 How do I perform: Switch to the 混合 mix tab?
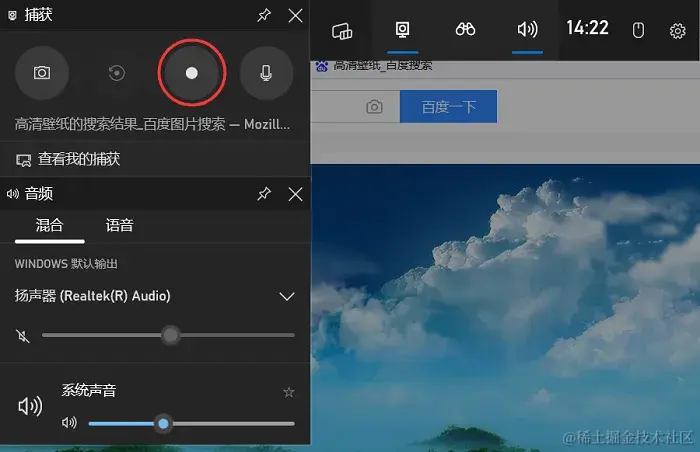pyautogui.click(x=50, y=225)
